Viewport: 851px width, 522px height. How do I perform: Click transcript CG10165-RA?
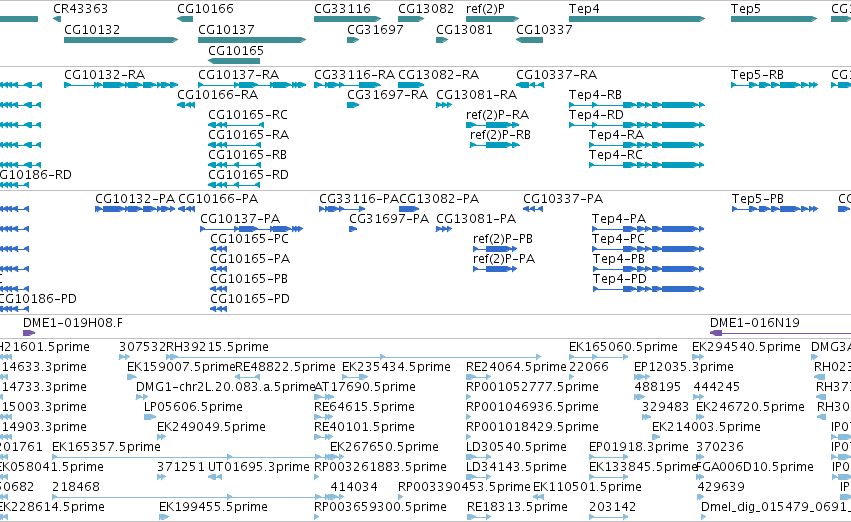[x=234, y=145]
